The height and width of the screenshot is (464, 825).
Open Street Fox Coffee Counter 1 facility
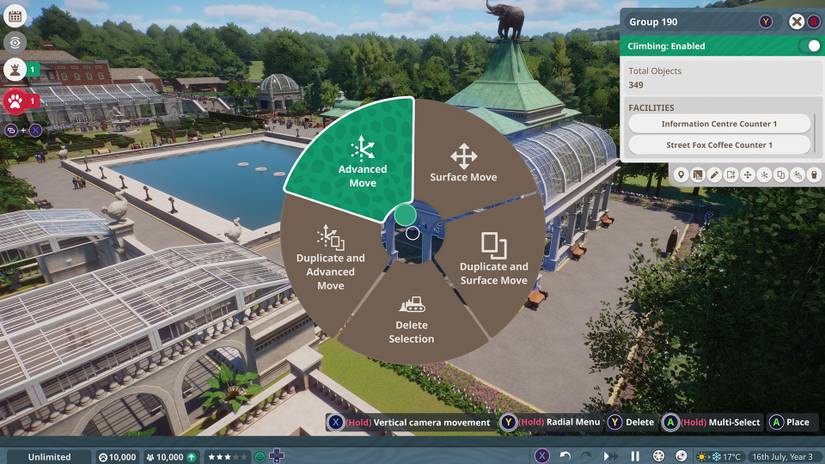(719, 145)
